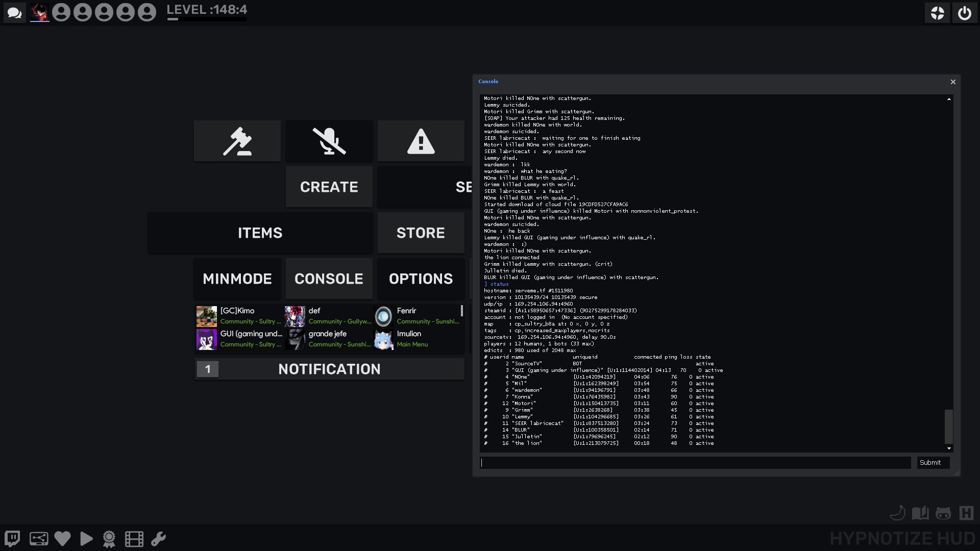This screenshot has height=551, width=980.
Task: Click the console scroll down arrow
Action: [x=949, y=448]
